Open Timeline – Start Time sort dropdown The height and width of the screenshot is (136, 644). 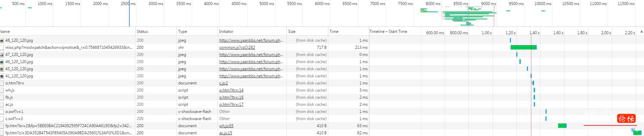(x=388, y=32)
